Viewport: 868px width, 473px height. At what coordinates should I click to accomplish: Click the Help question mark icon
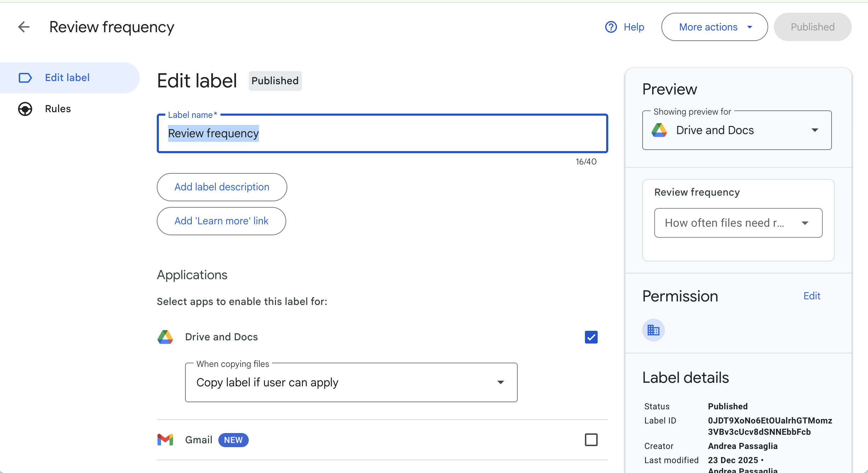click(x=611, y=27)
